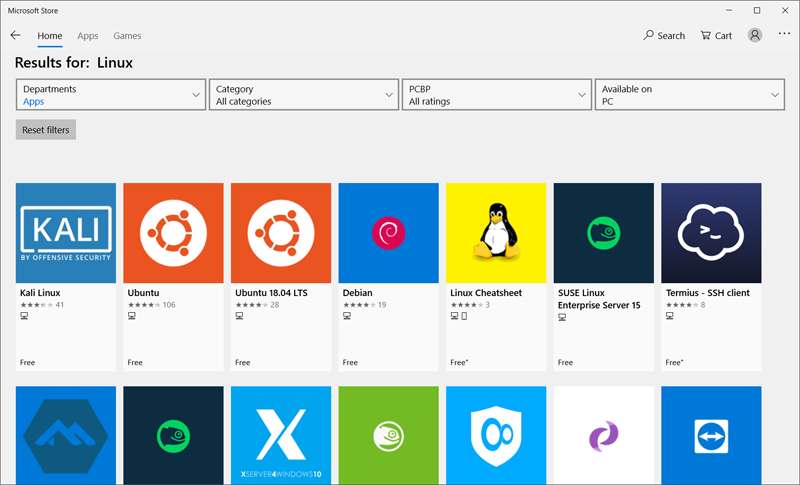
Task: Open the Kali Linux app tile
Action: 66,233
